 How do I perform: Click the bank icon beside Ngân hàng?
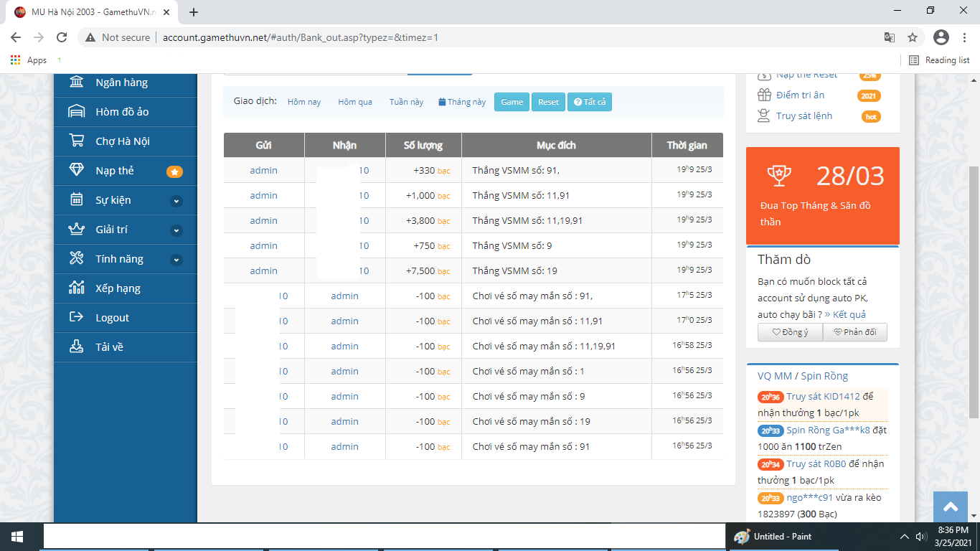[76, 83]
